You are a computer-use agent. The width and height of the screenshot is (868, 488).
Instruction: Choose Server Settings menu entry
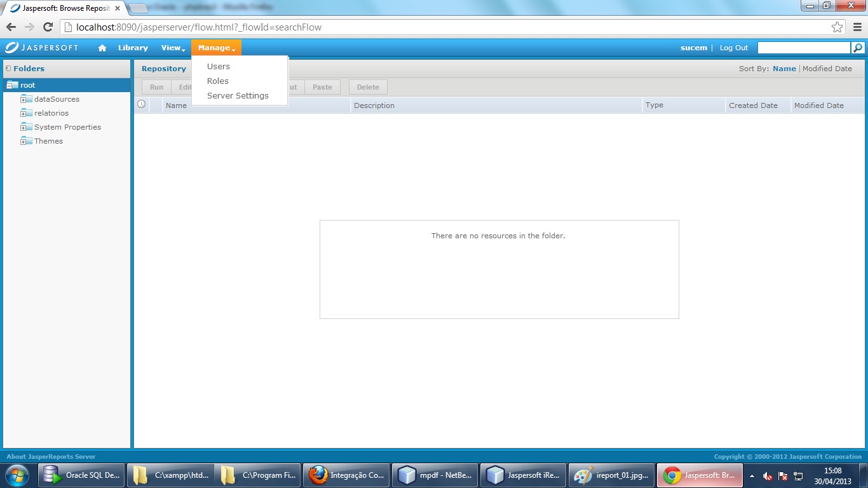click(x=238, y=96)
